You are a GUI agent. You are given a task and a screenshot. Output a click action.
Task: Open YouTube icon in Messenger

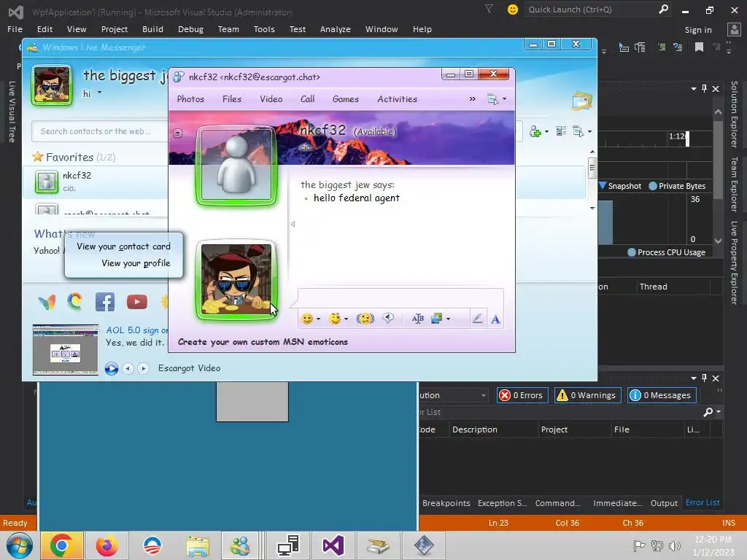click(x=136, y=302)
